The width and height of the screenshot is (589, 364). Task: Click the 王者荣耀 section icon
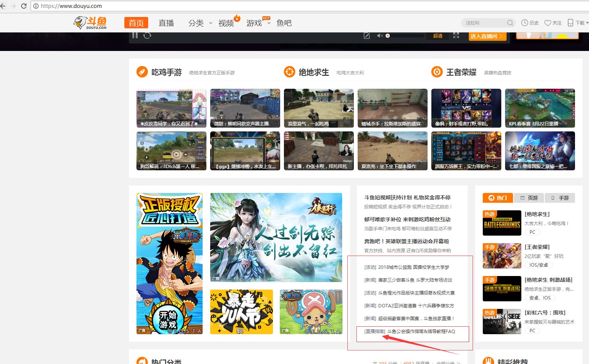[437, 72]
